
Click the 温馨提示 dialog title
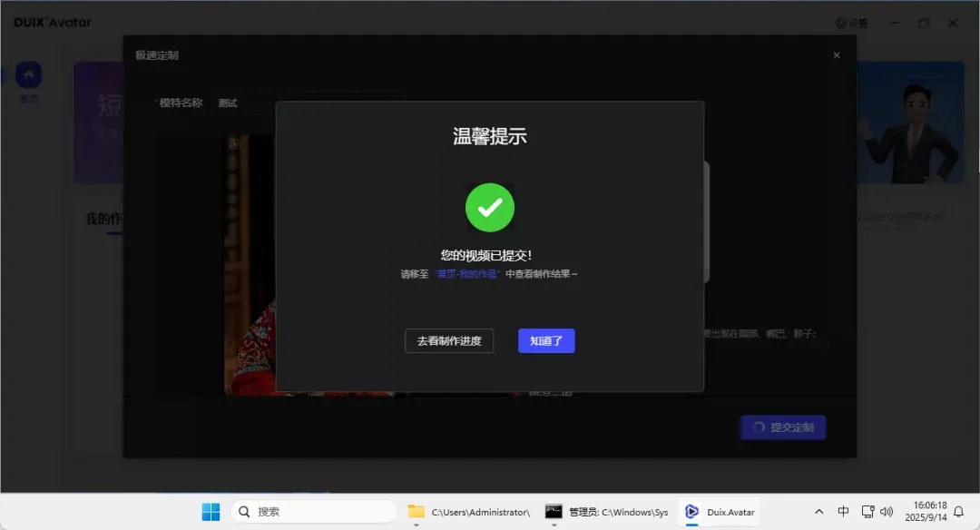tap(490, 136)
